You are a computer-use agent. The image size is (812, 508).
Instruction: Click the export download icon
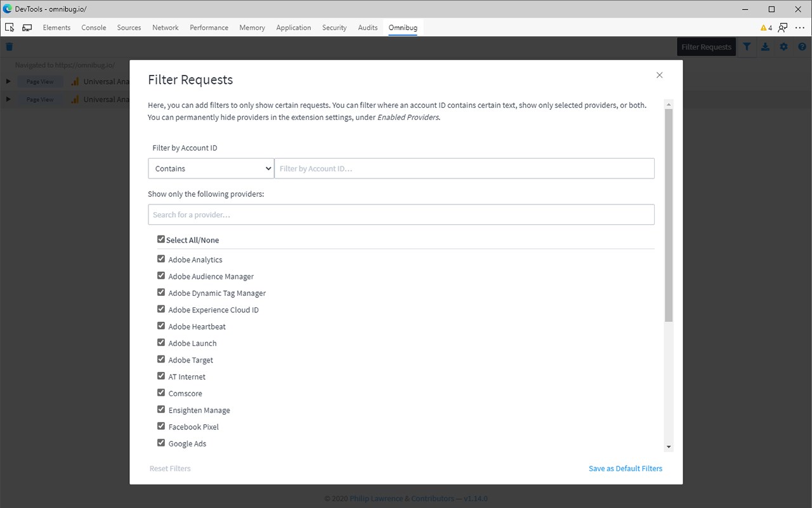766,46
